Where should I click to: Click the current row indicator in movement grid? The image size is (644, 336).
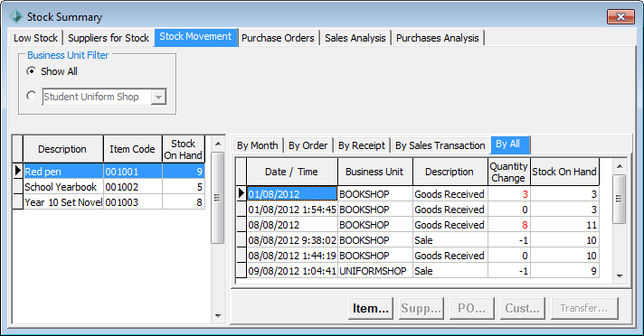[241, 193]
